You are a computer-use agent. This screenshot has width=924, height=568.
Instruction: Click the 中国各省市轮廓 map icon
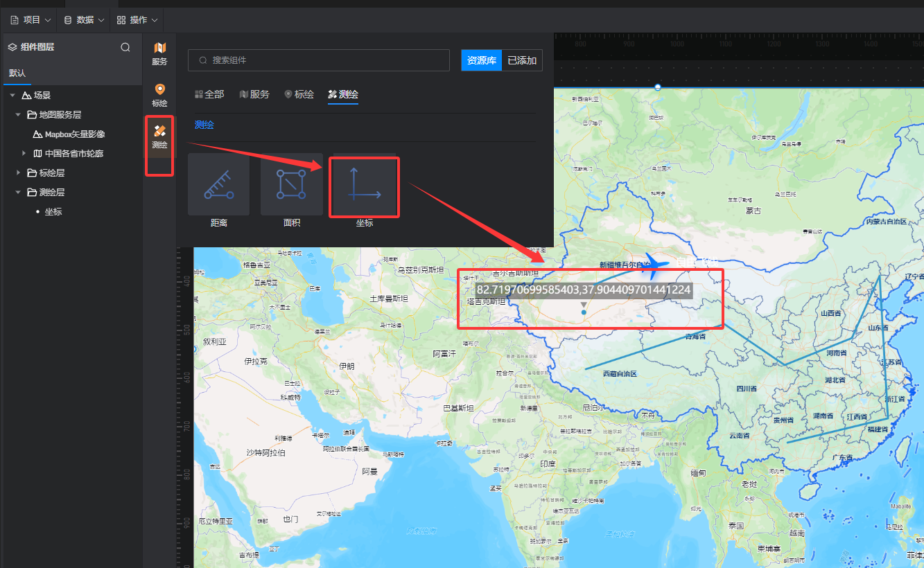38,153
